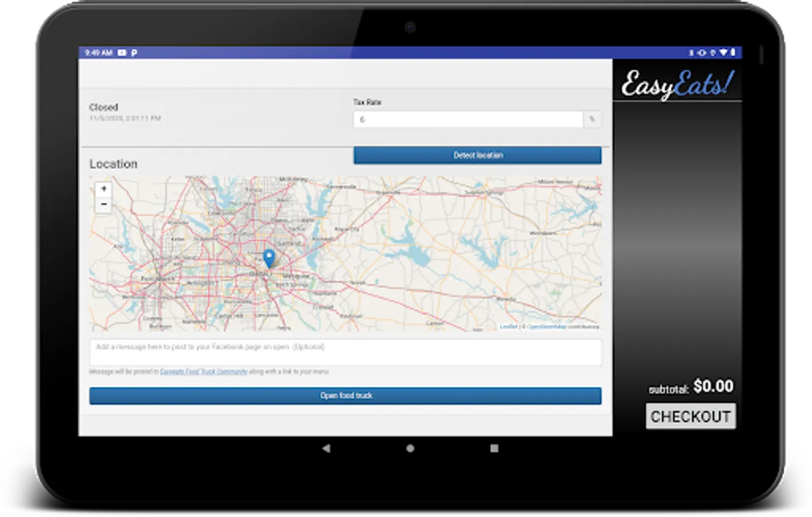Viewport: 812px width, 517px height.
Task: Select the Closed status text
Action: (103, 107)
